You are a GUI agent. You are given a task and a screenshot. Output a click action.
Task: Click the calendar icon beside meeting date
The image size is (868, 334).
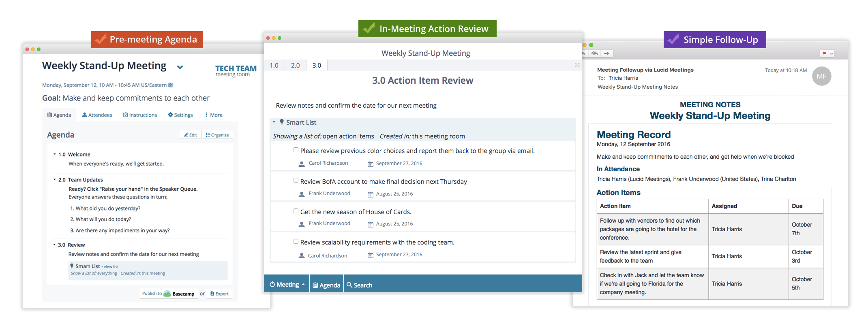tap(171, 85)
